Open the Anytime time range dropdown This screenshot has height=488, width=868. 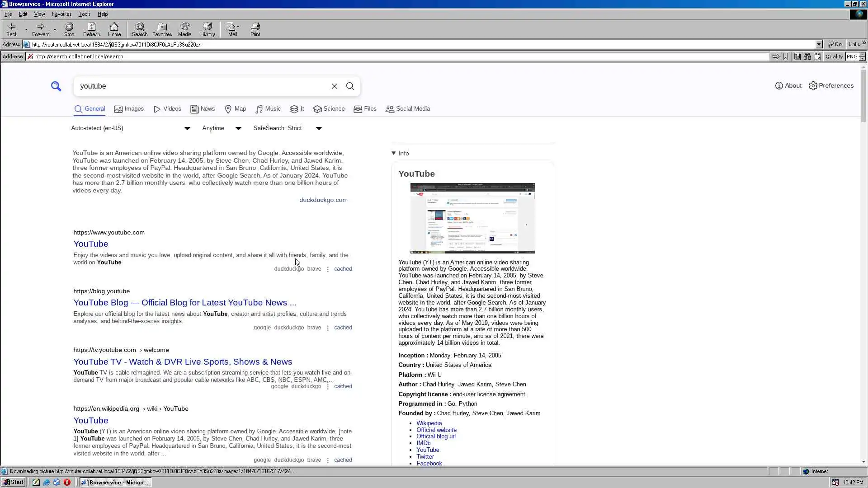click(x=222, y=128)
